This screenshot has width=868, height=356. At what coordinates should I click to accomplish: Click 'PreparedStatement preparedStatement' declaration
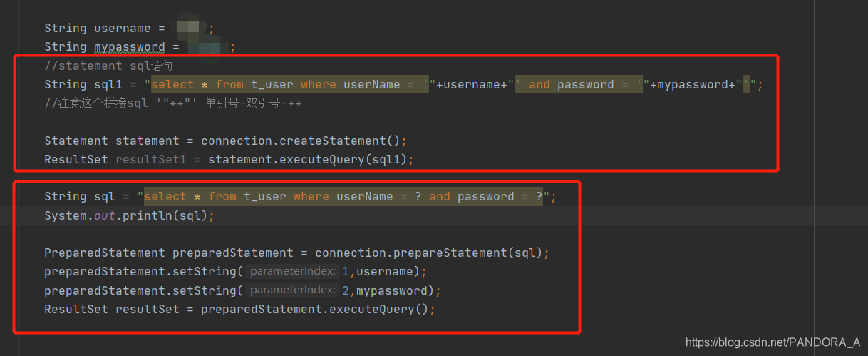click(x=169, y=253)
